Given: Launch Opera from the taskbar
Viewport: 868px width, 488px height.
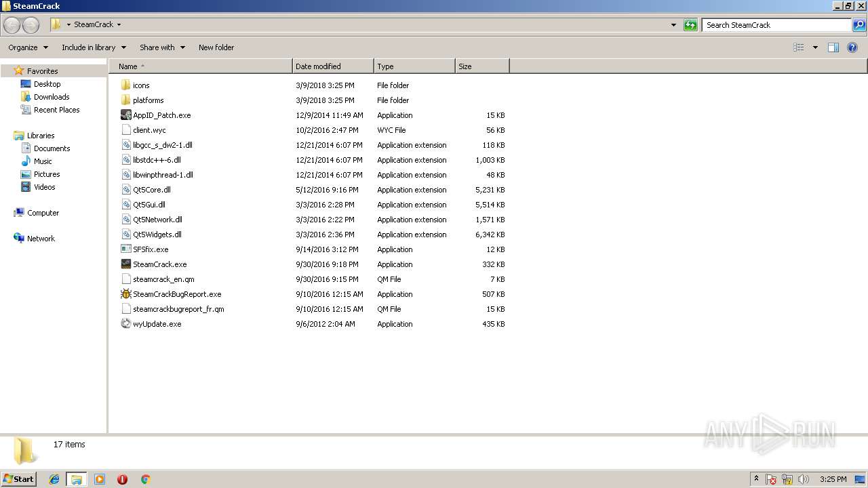Looking at the screenshot, I should 122,479.
